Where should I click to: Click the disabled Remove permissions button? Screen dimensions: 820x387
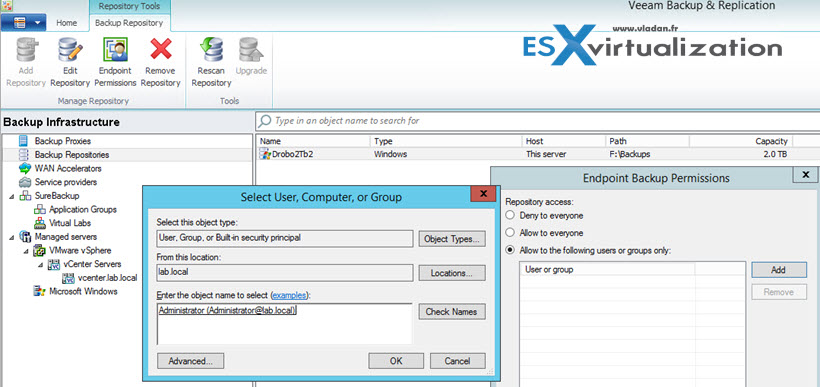(x=779, y=292)
